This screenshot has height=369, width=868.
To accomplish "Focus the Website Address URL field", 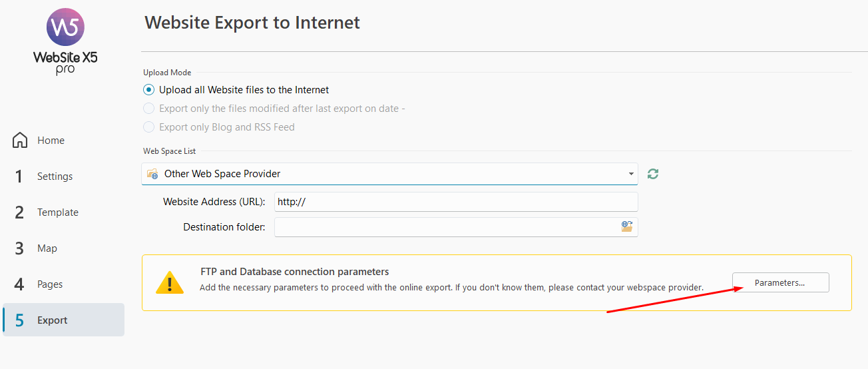I will point(455,202).
